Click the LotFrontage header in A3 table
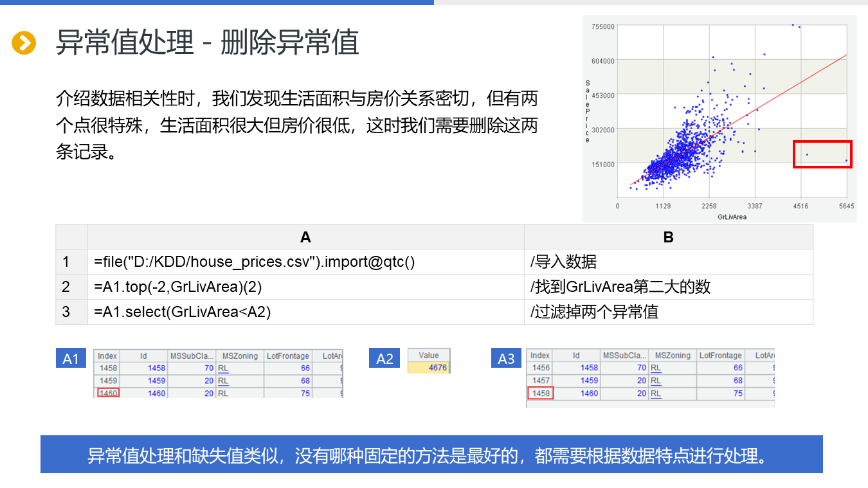The width and height of the screenshot is (868, 488). [x=721, y=356]
